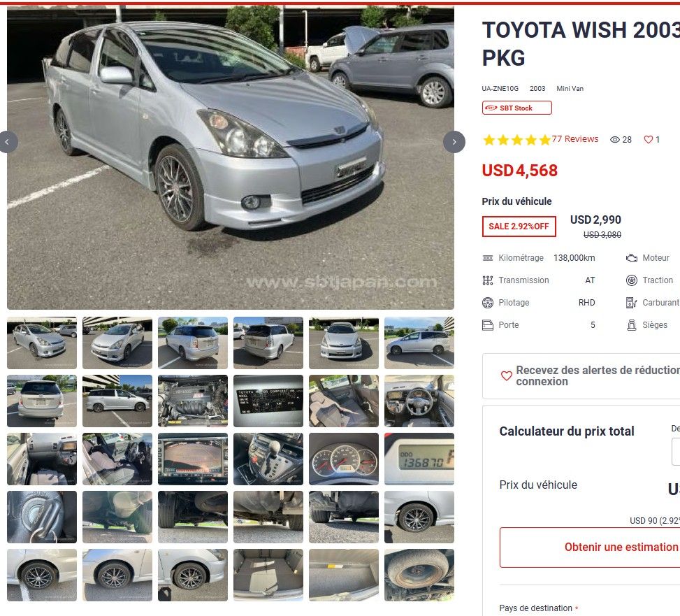Open the spare tire thumbnail
680x616 pixels.
[419, 575]
